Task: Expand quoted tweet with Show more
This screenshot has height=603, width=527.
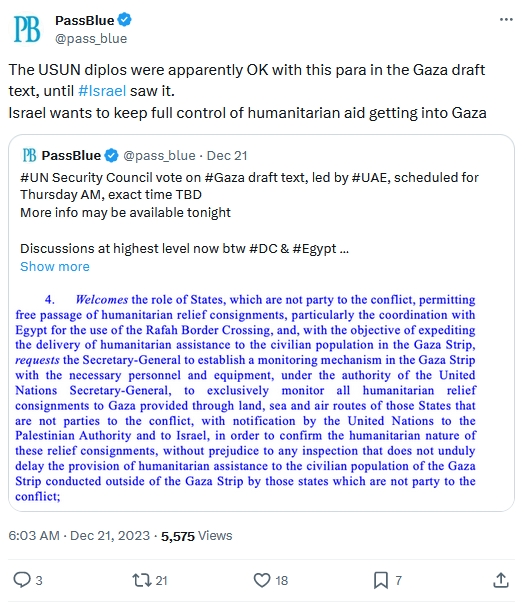Action: tap(55, 267)
